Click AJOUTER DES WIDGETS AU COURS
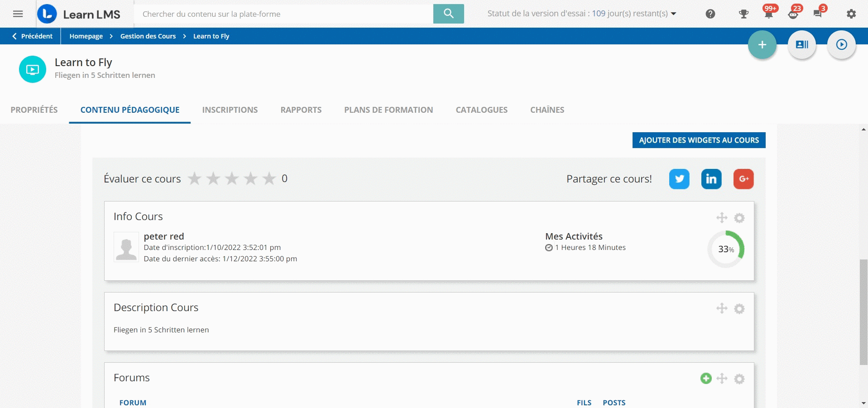The width and height of the screenshot is (868, 408). tap(699, 140)
